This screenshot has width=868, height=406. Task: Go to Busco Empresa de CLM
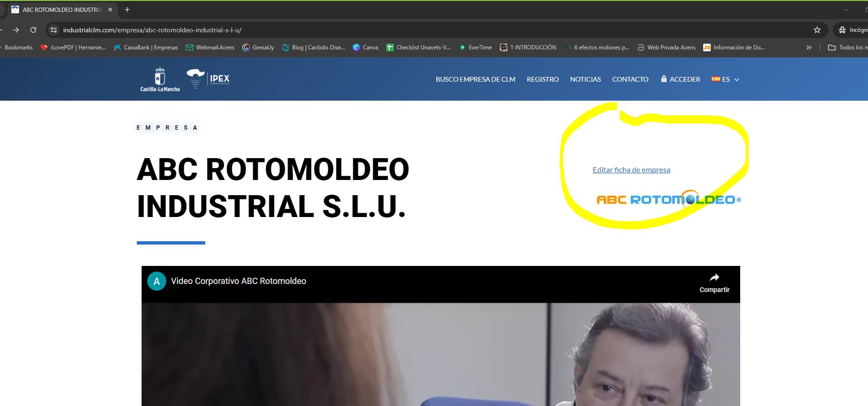475,79
